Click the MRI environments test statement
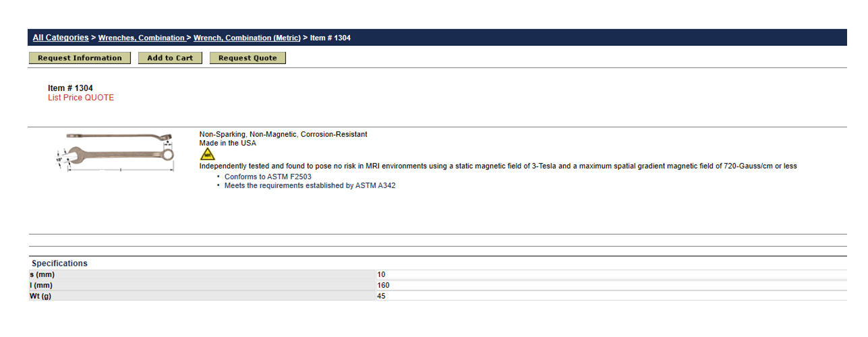The width and height of the screenshot is (868, 337). coord(498,166)
